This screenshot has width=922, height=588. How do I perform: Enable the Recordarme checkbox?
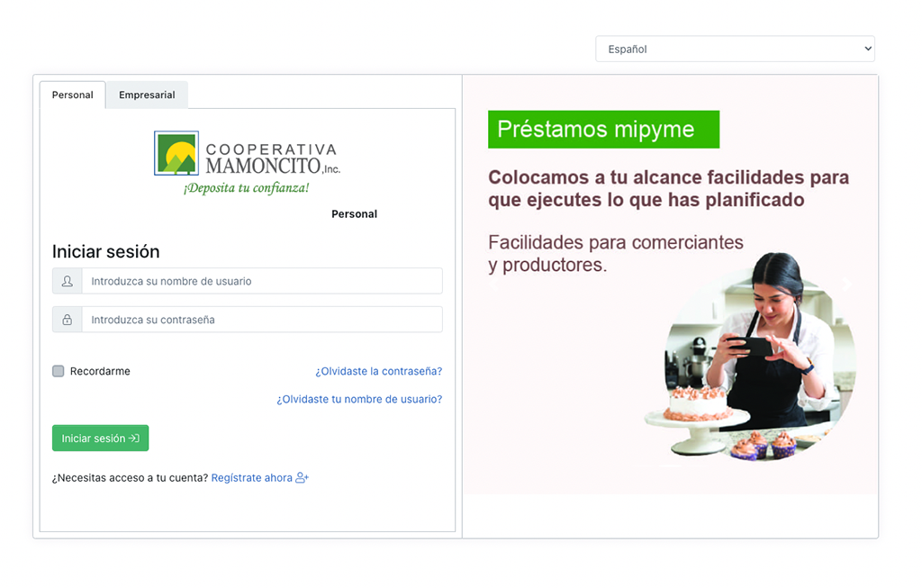click(x=59, y=371)
